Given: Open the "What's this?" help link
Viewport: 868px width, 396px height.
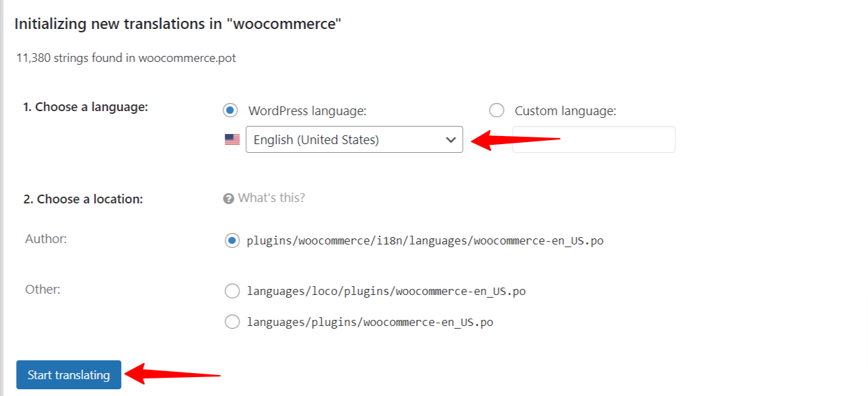Looking at the screenshot, I should tap(271, 198).
